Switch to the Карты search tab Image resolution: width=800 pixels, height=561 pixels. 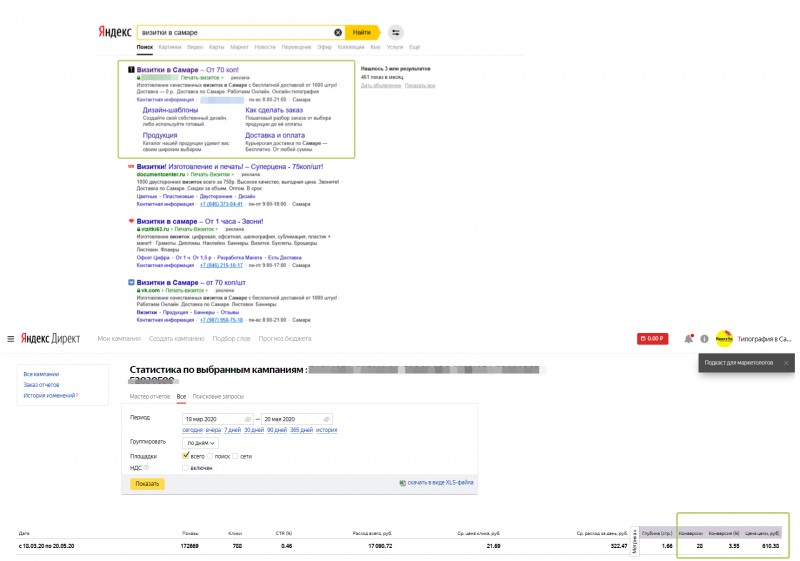217,47
